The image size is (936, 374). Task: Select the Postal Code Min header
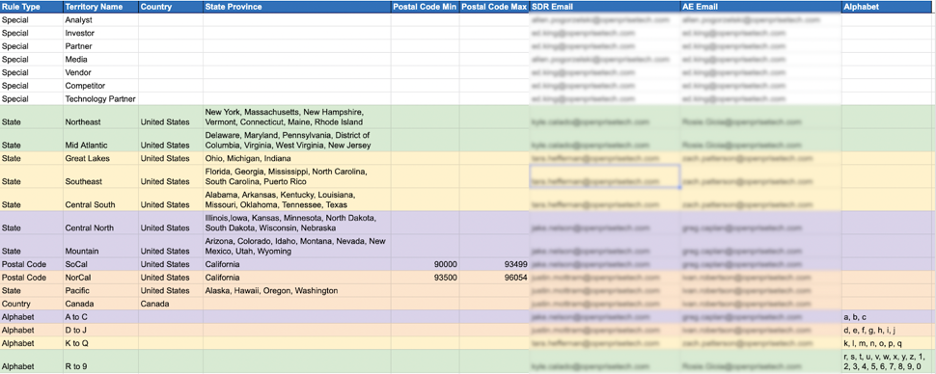pos(425,7)
